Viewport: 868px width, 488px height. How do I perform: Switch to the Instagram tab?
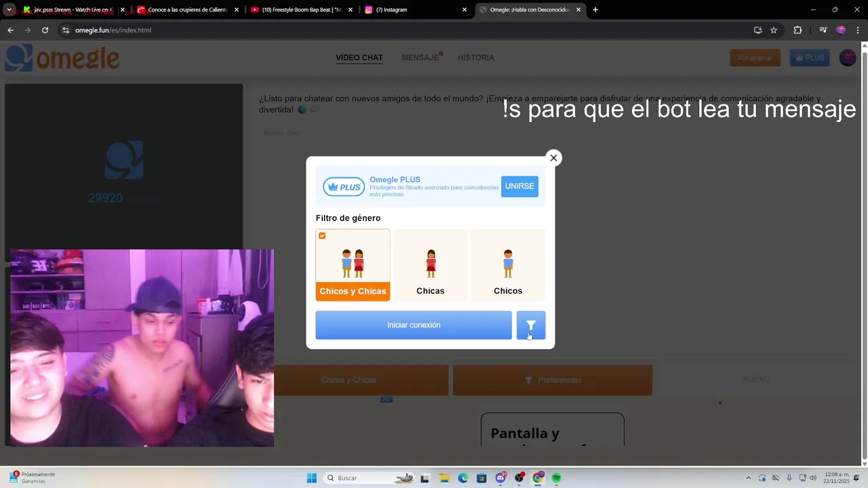click(x=415, y=9)
